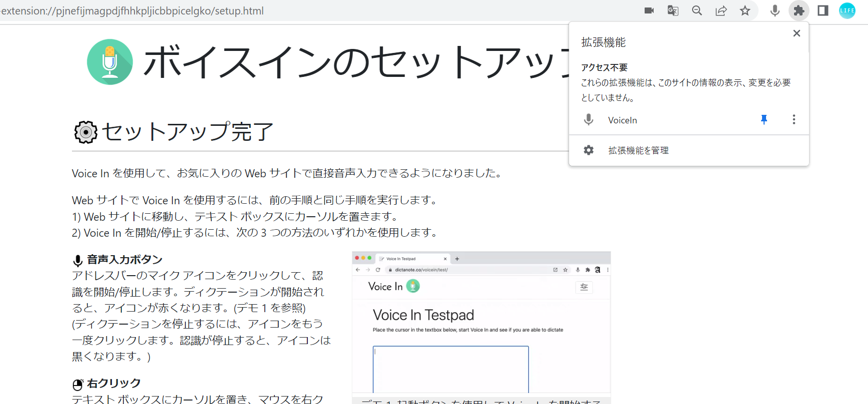868x404 pixels.
Task: Click the zoom magnifier icon in address bar
Action: tap(697, 10)
